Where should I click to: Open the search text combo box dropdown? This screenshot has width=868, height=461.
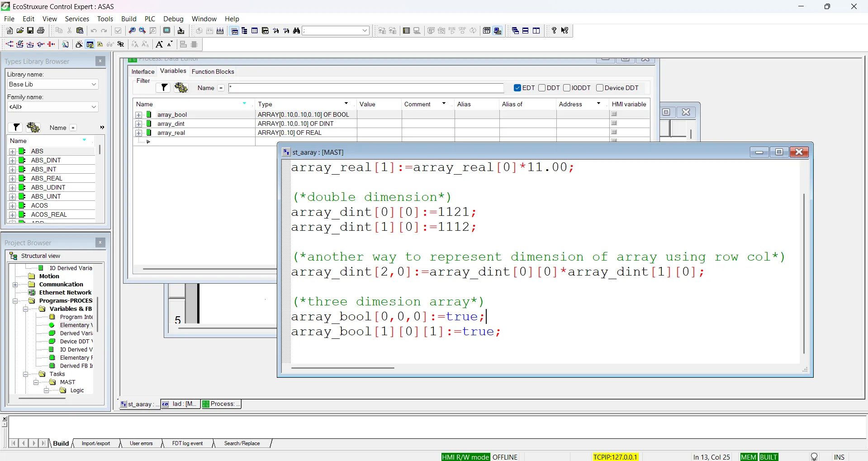coord(365,31)
